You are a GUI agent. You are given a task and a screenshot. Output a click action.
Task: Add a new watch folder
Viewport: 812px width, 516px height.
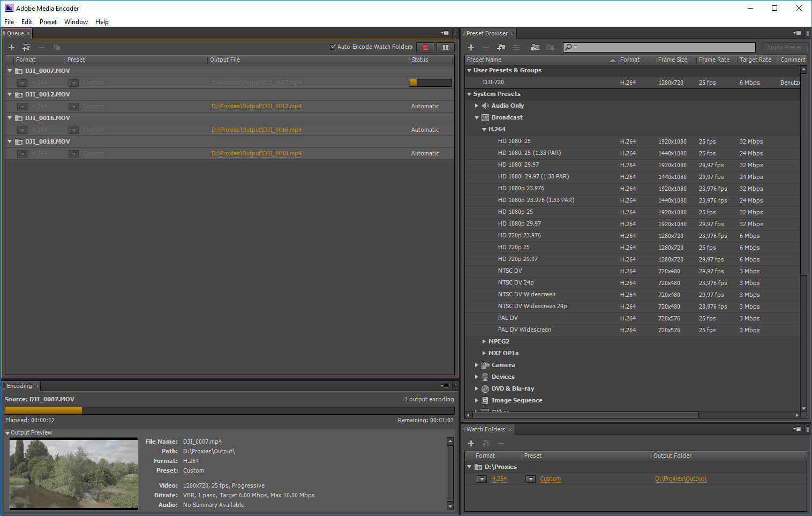(x=471, y=444)
